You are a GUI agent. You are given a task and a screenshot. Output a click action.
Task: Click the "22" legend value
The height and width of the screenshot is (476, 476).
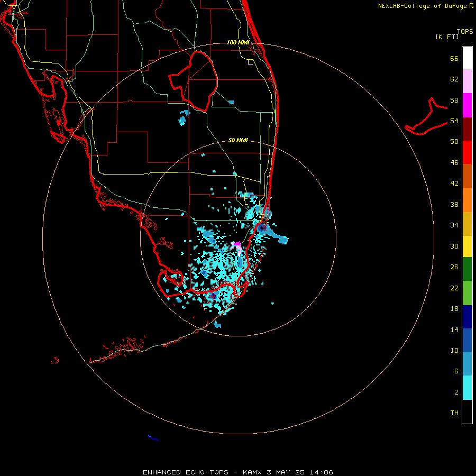pos(454,288)
